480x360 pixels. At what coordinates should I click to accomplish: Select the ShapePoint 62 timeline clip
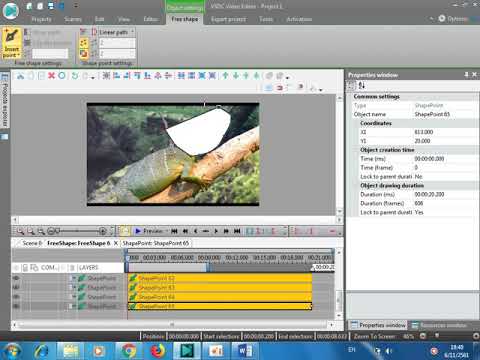click(x=220, y=278)
